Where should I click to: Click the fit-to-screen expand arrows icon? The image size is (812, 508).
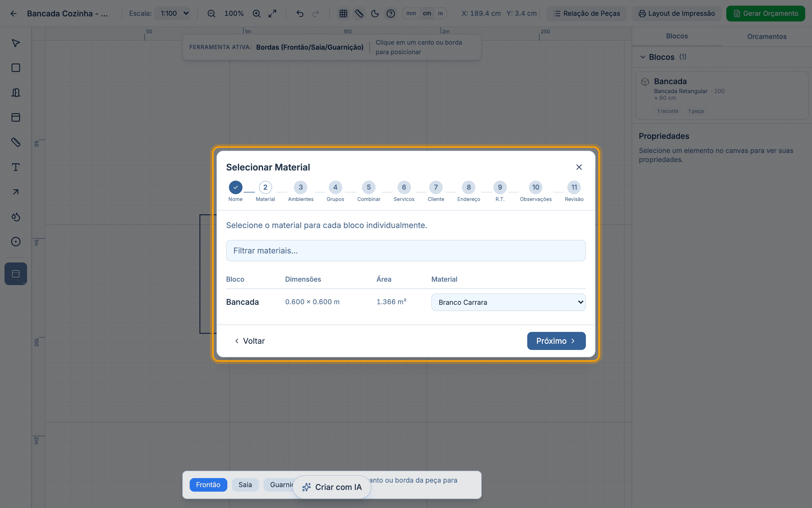point(272,14)
